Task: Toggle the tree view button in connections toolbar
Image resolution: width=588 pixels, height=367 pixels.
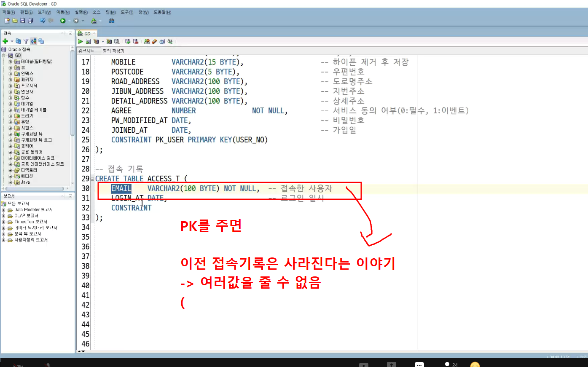Action: tap(33, 41)
